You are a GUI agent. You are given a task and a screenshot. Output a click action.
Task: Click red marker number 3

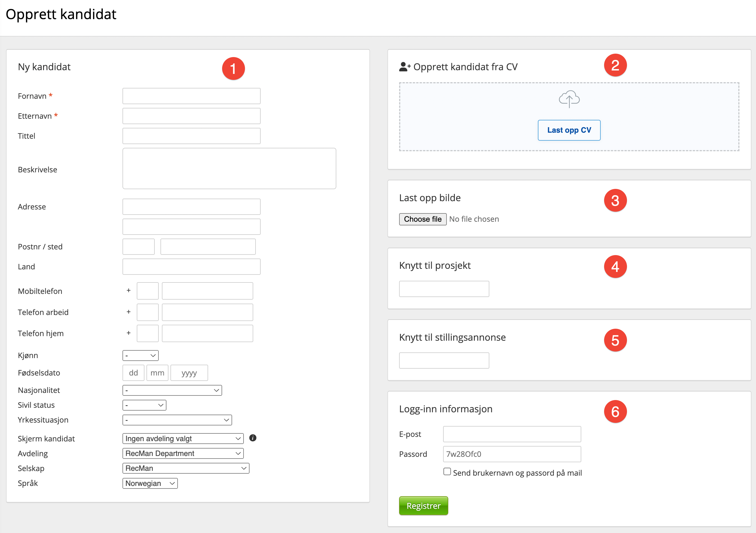coord(615,200)
